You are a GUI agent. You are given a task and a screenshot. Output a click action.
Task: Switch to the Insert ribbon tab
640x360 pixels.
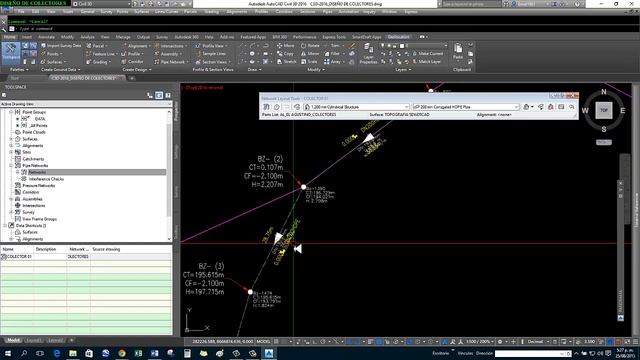[27, 37]
